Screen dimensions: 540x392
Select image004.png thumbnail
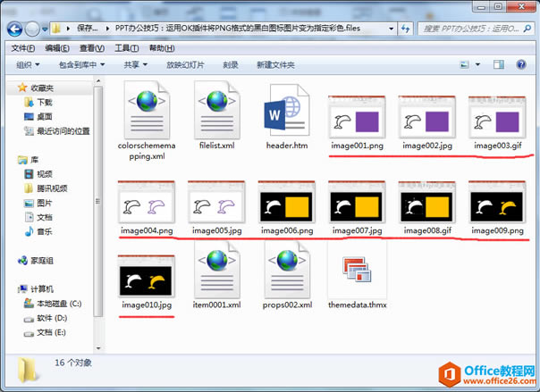tap(147, 202)
